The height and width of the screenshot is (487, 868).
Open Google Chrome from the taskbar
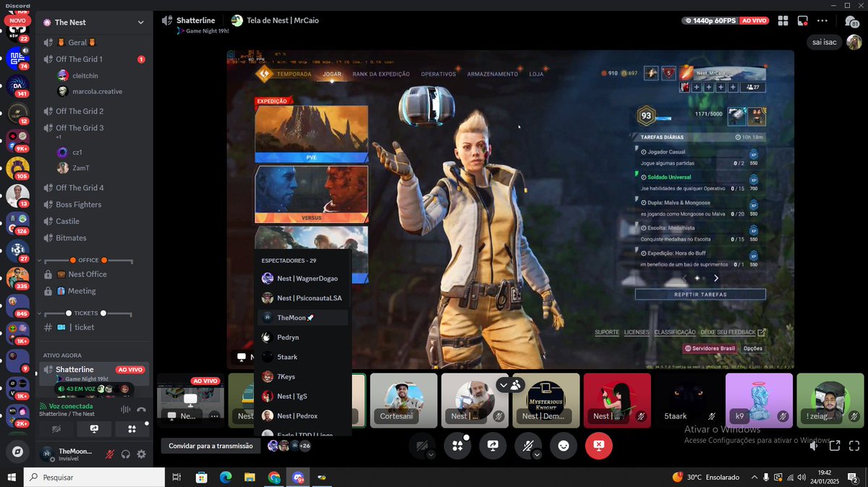tap(274, 477)
